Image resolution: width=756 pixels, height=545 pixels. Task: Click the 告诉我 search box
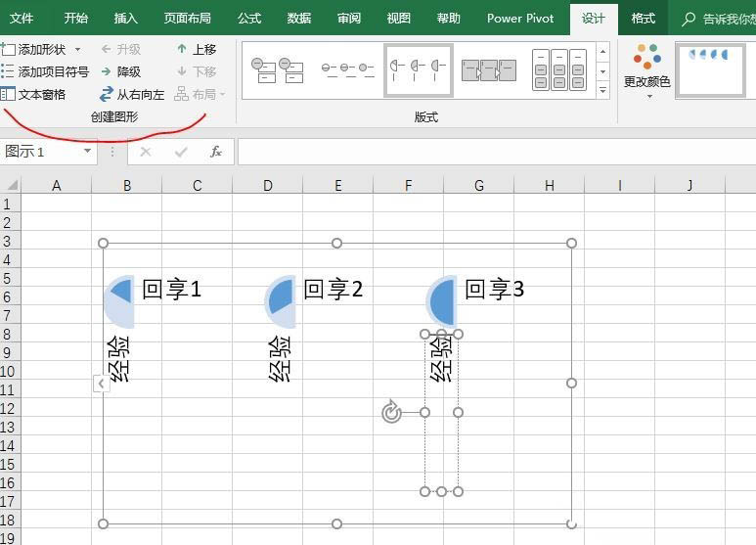point(719,19)
